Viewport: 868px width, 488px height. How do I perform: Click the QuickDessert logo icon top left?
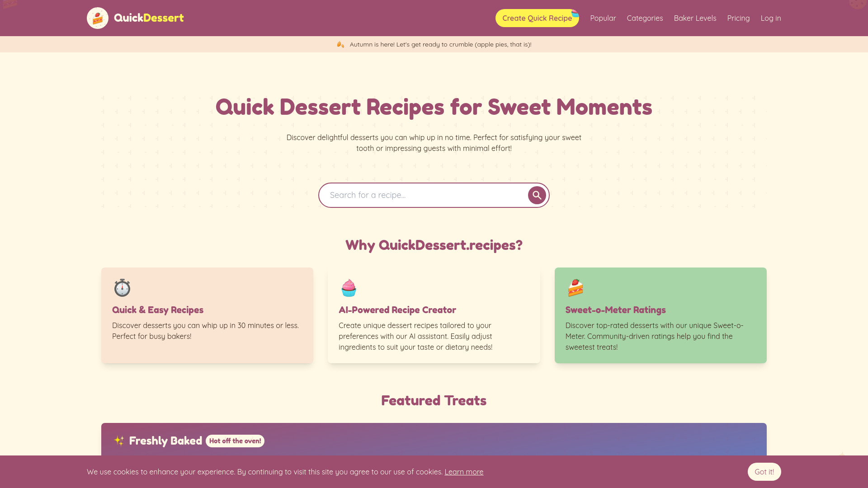pos(97,18)
